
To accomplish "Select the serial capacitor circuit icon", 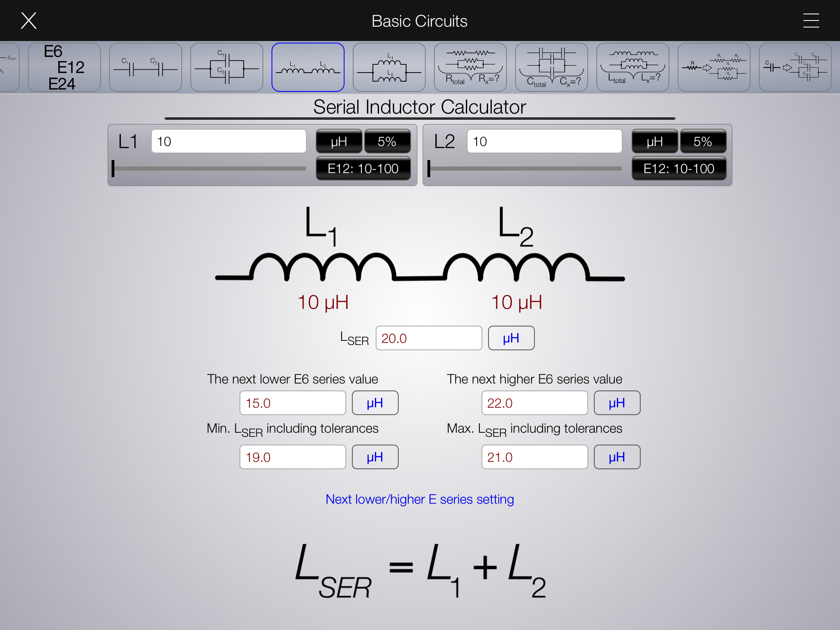I will [145, 67].
